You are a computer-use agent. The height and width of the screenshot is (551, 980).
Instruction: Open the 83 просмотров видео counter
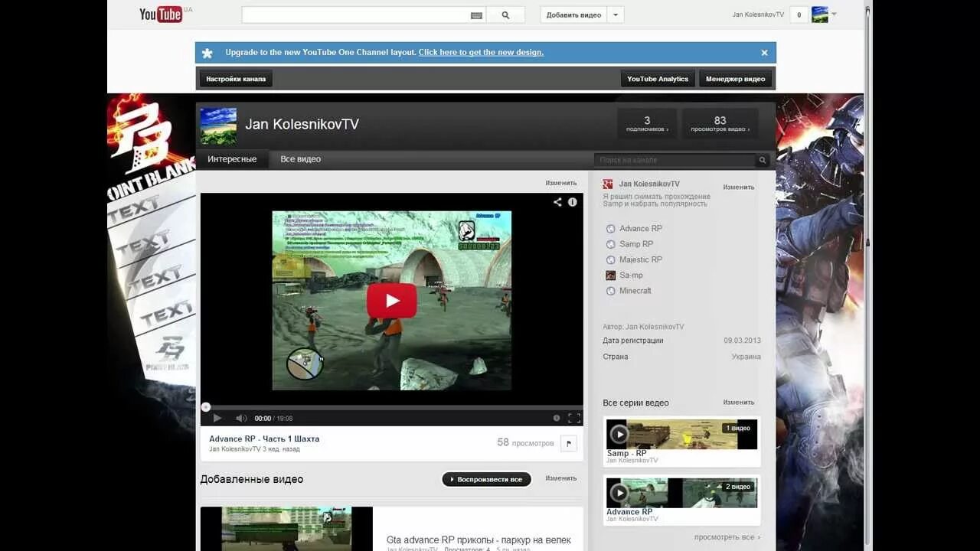[720, 123]
